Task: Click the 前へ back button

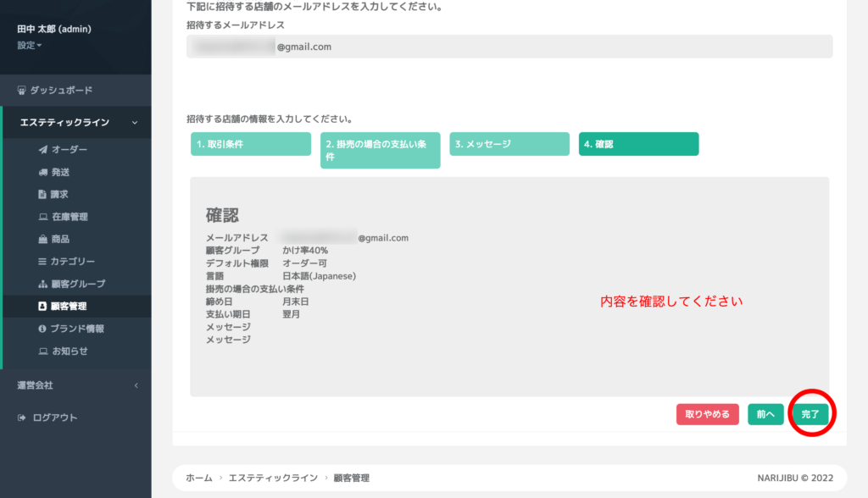Action: coord(765,414)
